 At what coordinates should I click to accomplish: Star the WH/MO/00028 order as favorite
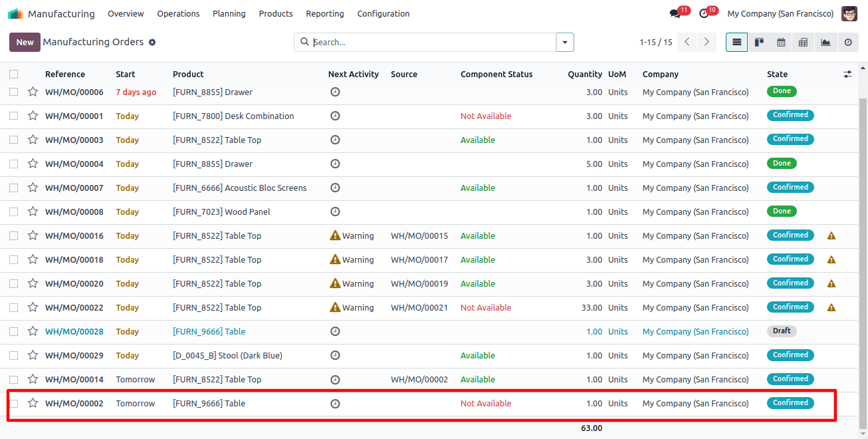pyautogui.click(x=33, y=331)
